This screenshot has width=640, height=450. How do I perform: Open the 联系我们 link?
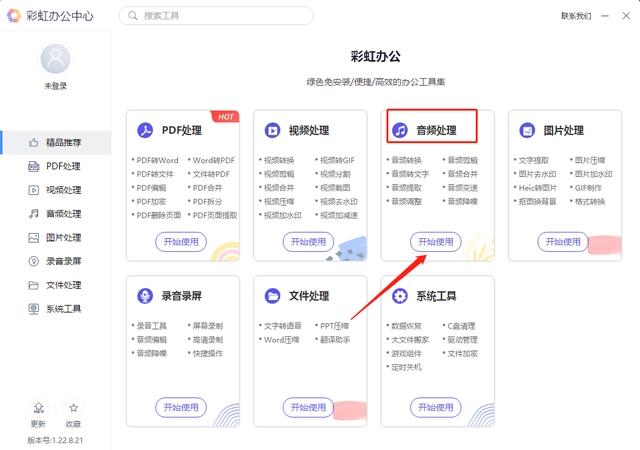tap(576, 16)
